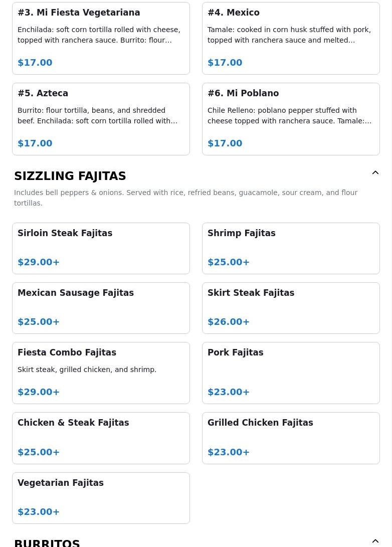The height and width of the screenshot is (547, 392).
Task: Select Fiesta Combo Fajitas item
Action: [x=101, y=373]
